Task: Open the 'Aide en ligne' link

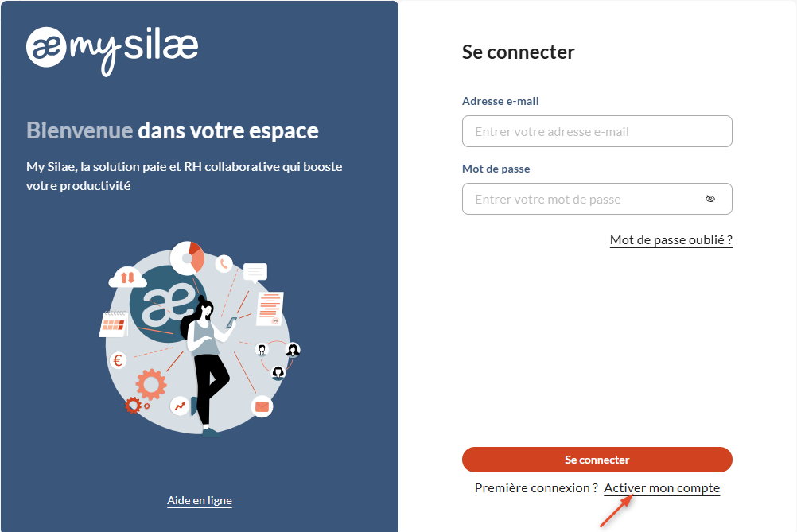Action: 199,500
